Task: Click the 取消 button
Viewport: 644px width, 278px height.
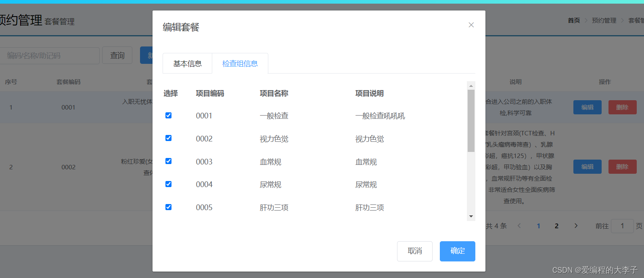Action: (x=415, y=251)
